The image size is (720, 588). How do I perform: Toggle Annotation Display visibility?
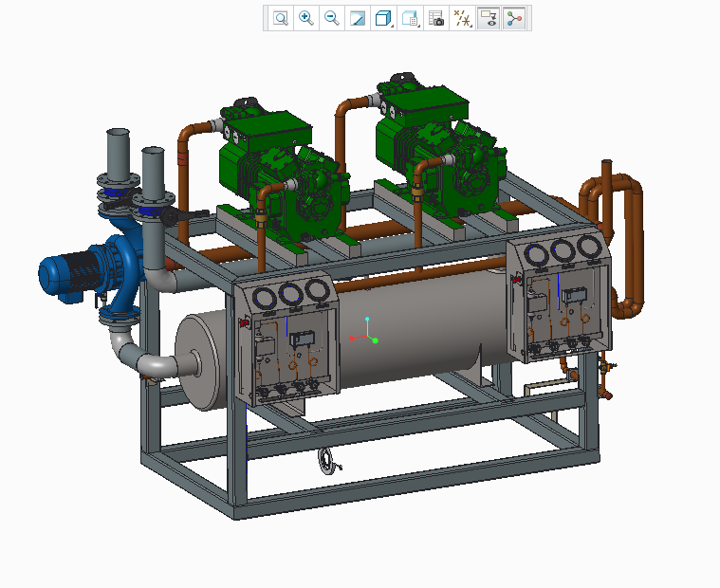click(x=489, y=18)
